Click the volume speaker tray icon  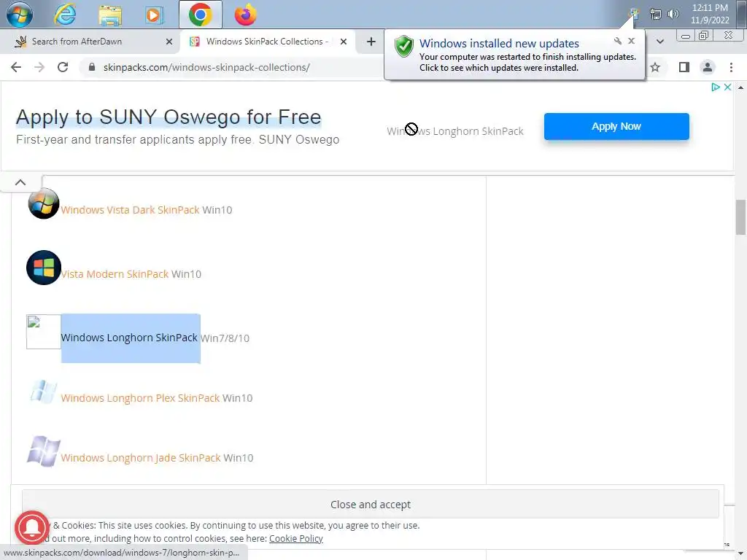(673, 15)
